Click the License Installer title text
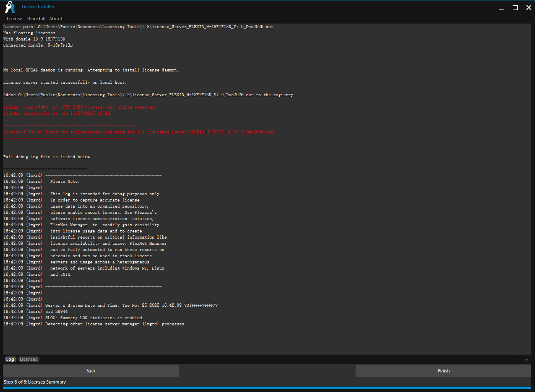The image size is (535, 392). pyautogui.click(x=38, y=7)
